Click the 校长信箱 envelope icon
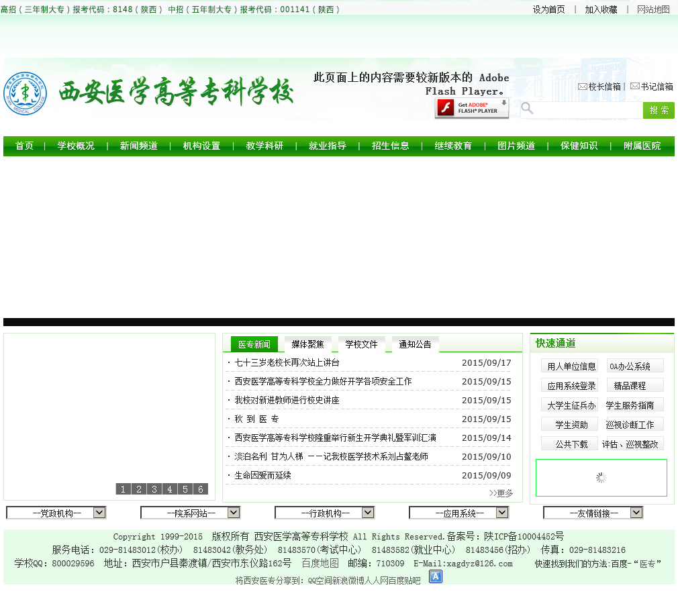This screenshot has height=616, width=678. (583, 87)
